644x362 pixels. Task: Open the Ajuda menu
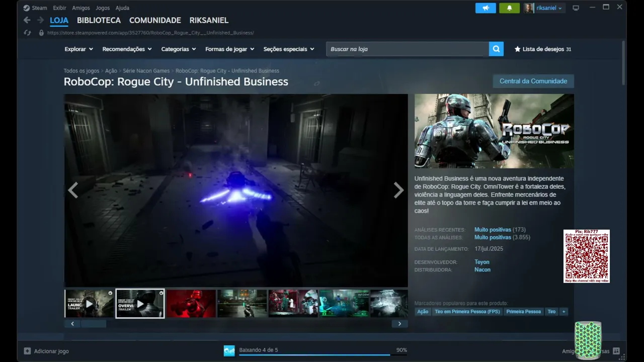122,8
